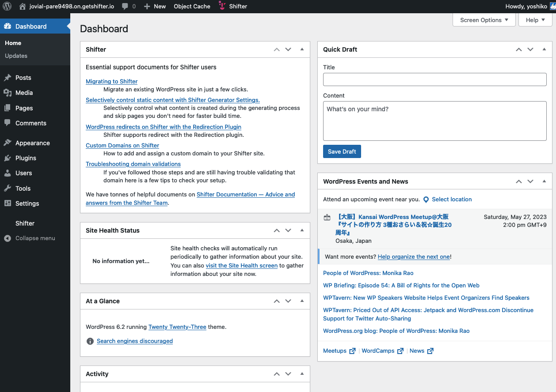Collapse the At a Glance panel

pyautogui.click(x=302, y=301)
